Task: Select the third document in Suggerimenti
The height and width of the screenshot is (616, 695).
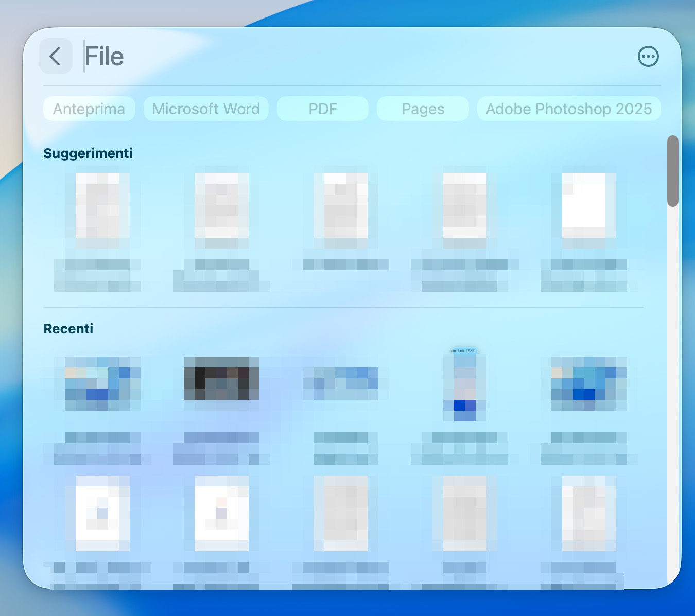Action: tap(341, 206)
